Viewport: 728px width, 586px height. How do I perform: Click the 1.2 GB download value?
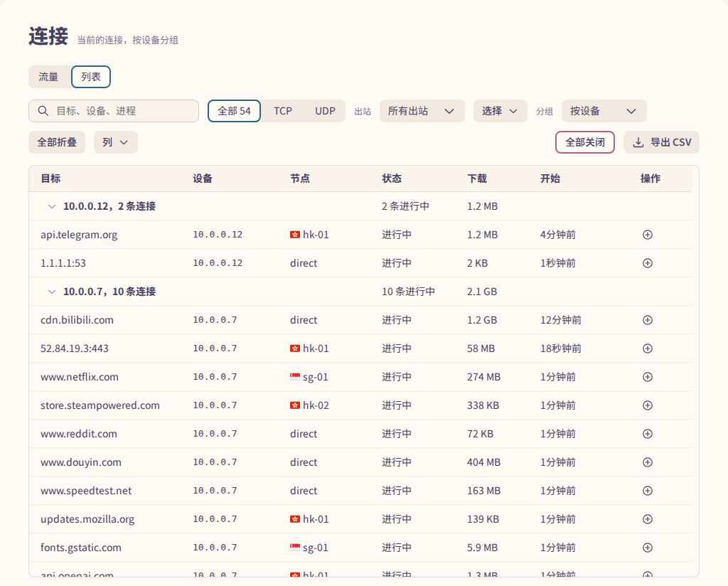(x=482, y=320)
